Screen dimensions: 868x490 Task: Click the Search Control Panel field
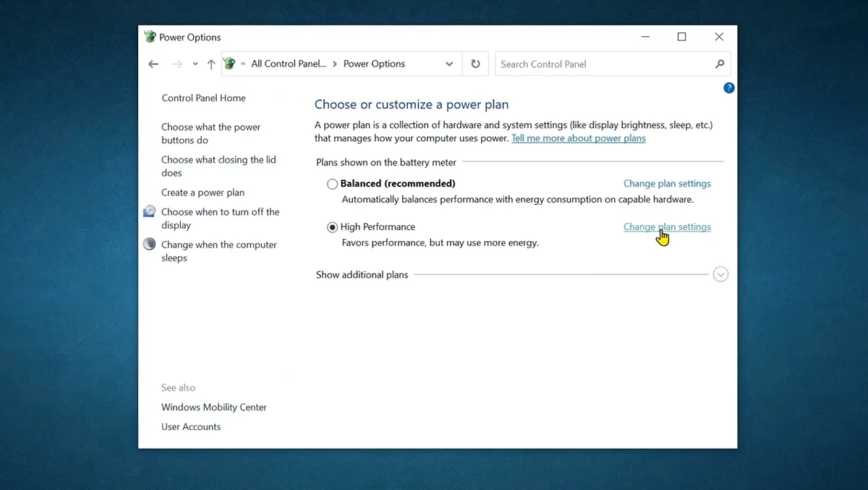pos(613,64)
